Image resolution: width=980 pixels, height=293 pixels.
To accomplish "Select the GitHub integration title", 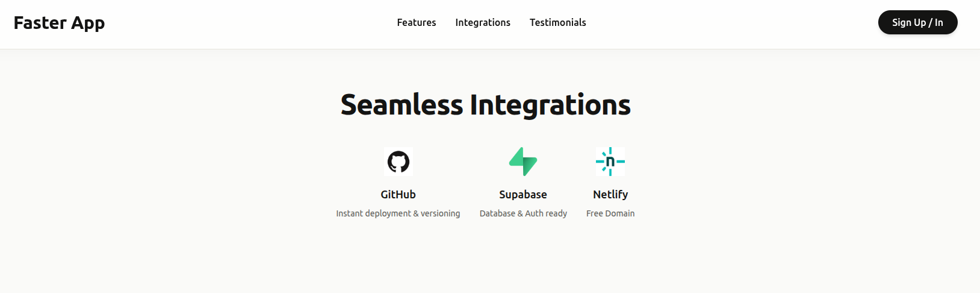I will 398,194.
